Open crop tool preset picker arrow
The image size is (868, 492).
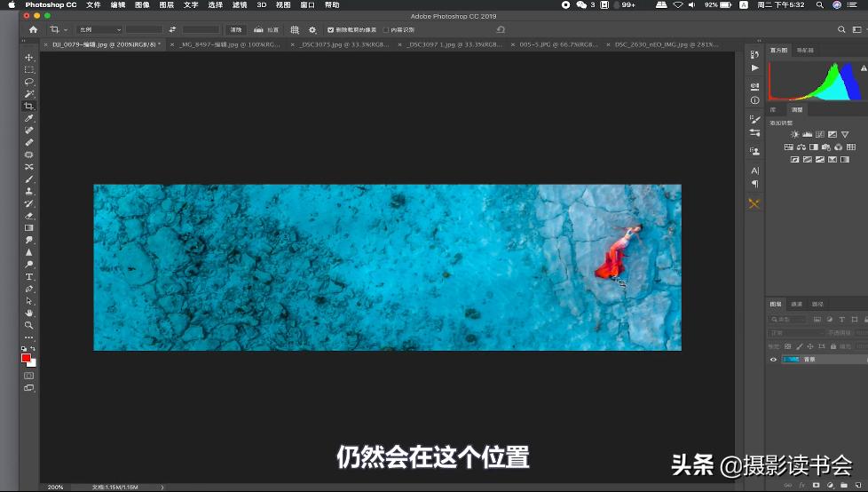point(66,30)
